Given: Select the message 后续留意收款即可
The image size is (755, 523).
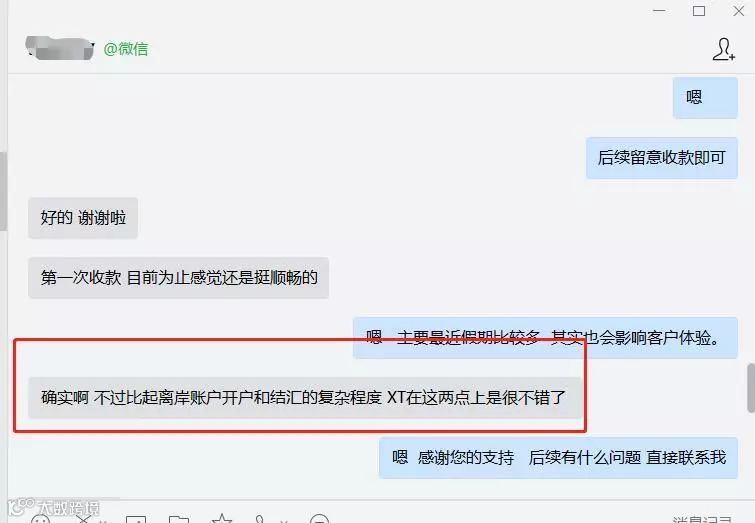Looking at the screenshot, I should point(662,158).
